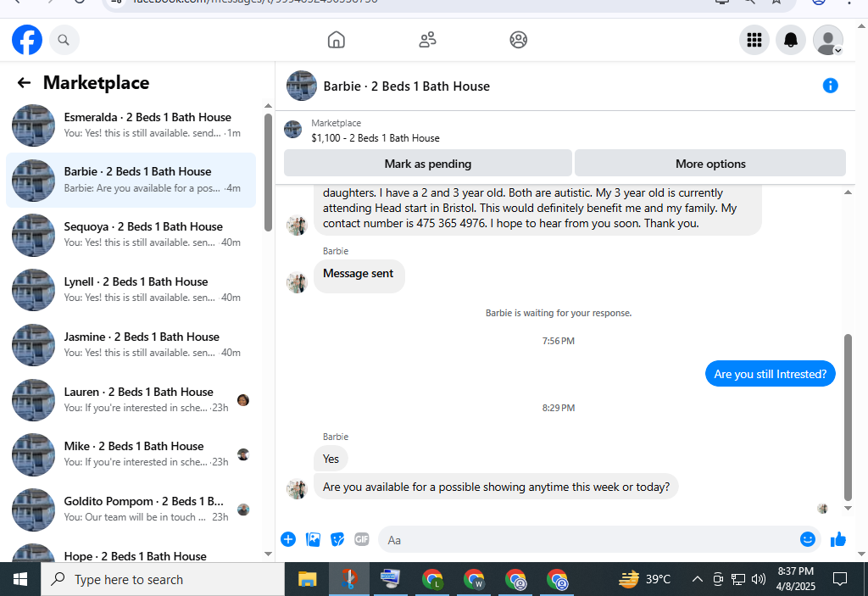
Task: Click the chat area scroll-up arrow
Action: tap(848, 192)
